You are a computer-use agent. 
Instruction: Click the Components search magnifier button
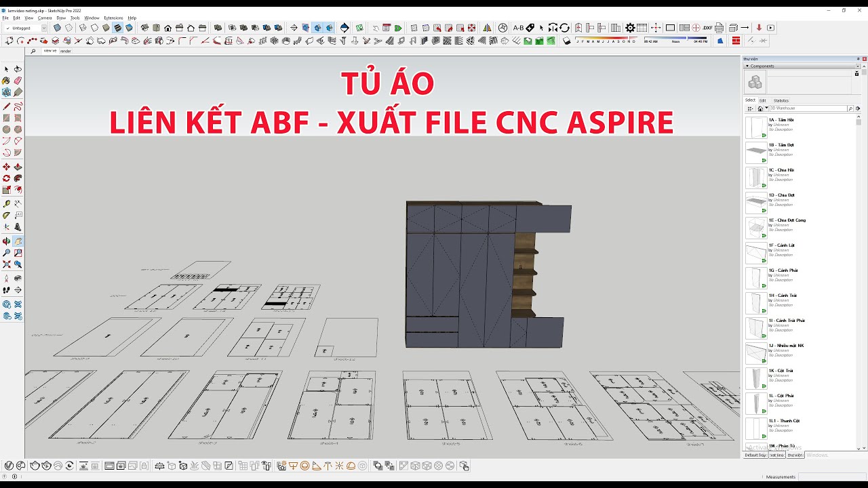850,108
